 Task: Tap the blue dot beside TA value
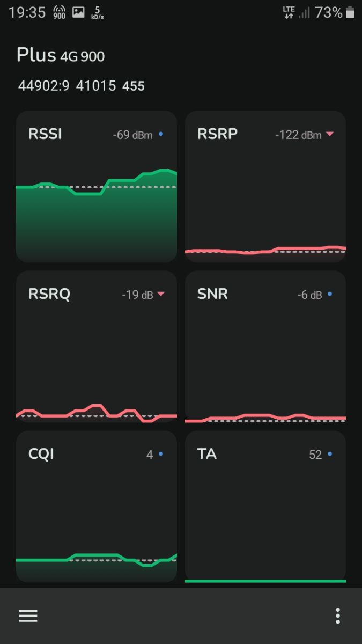tap(329, 454)
